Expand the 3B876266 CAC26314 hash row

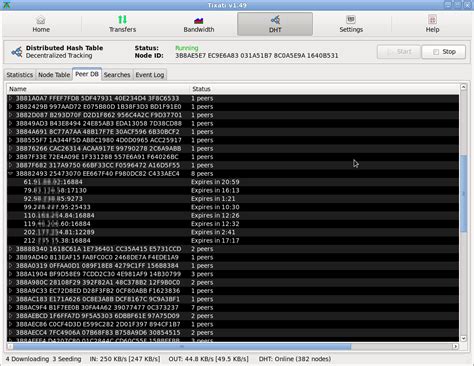[x=10, y=148]
